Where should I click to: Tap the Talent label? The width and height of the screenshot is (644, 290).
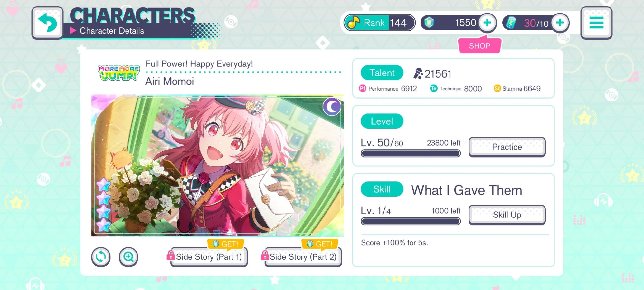click(382, 73)
